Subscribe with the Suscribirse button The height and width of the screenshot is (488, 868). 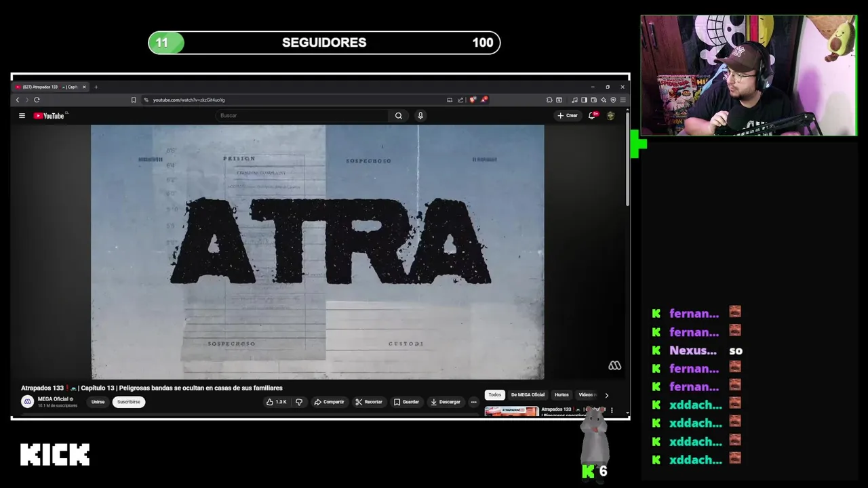[x=128, y=402]
